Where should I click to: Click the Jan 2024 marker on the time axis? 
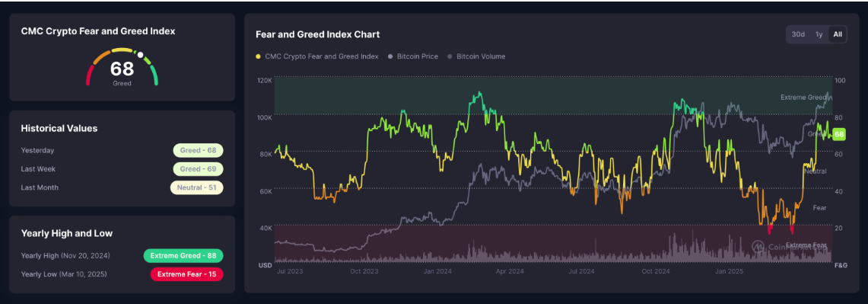click(437, 271)
